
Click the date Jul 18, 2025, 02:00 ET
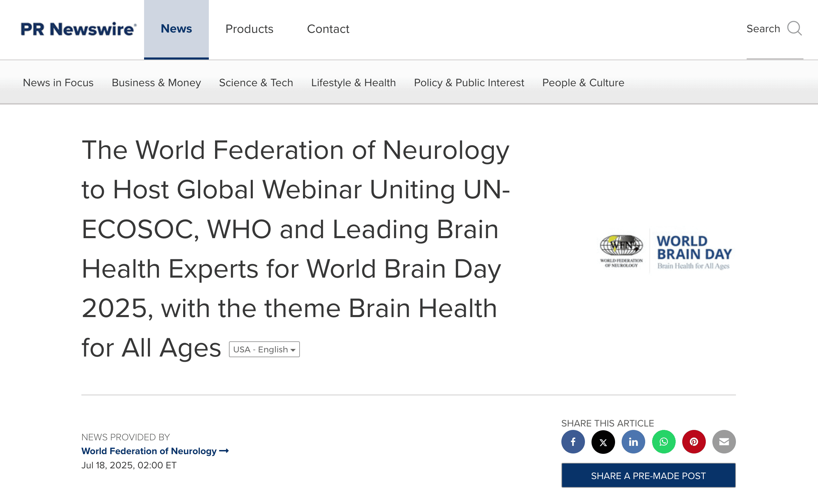129,465
